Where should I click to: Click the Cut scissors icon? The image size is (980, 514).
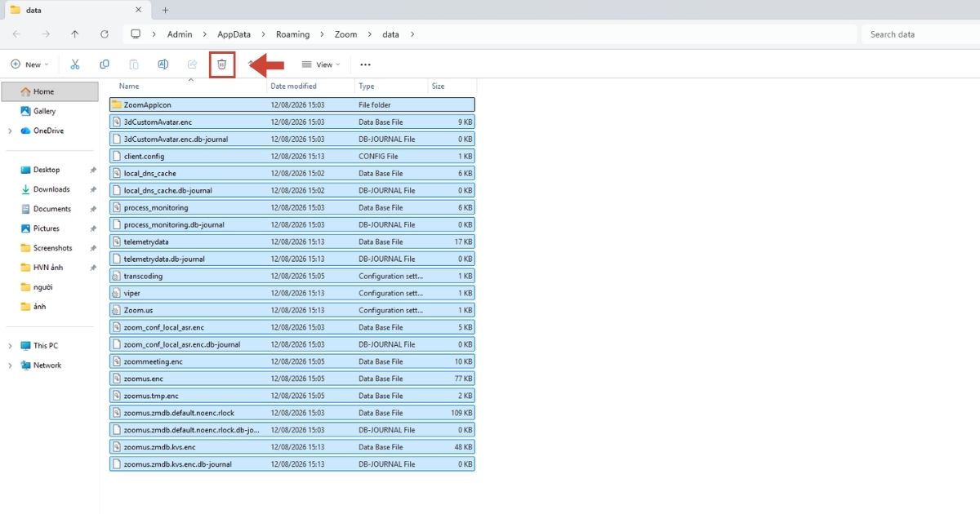(x=75, y=64)
